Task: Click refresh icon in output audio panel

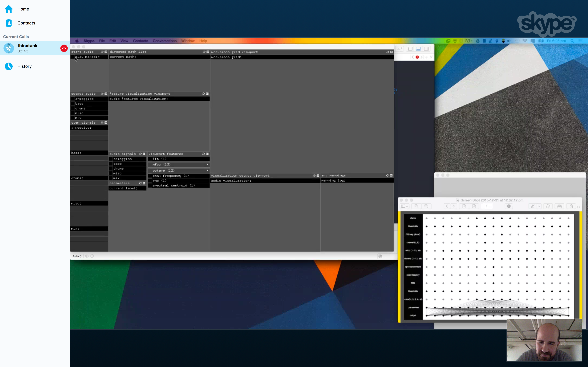Action: pos(102,94)
